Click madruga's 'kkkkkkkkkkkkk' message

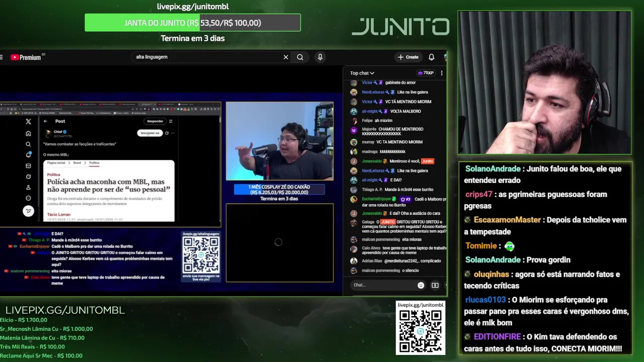pyautogui.click(x=392, y=151)
